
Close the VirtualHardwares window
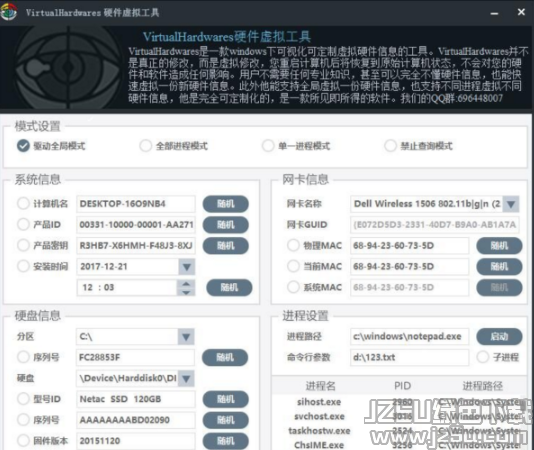tap(521, 12)
